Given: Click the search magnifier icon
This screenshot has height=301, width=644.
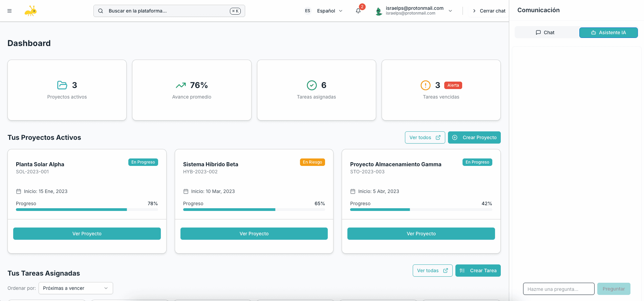Looking at the screenshot, I should (101, 11).
